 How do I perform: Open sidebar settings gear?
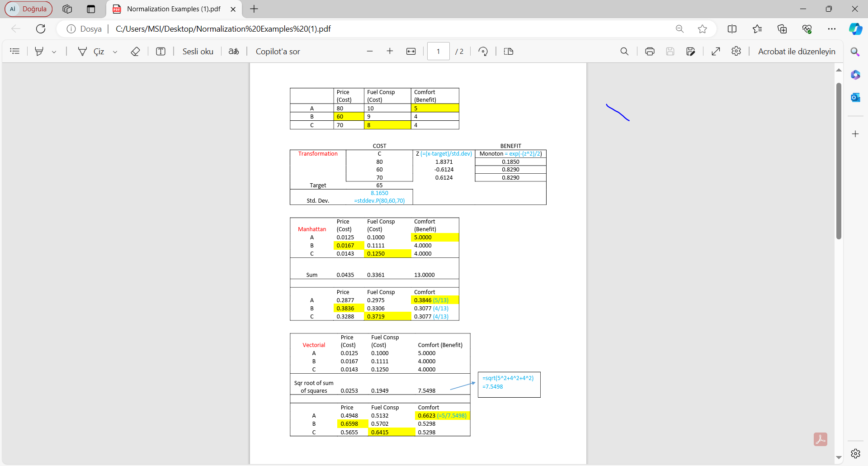point(855,453)
